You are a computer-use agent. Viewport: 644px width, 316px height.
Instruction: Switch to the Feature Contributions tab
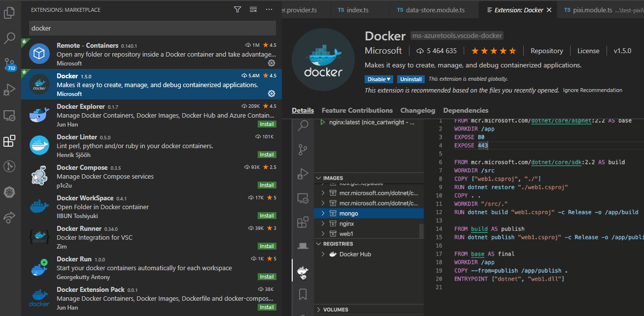(x=357, y=110)
